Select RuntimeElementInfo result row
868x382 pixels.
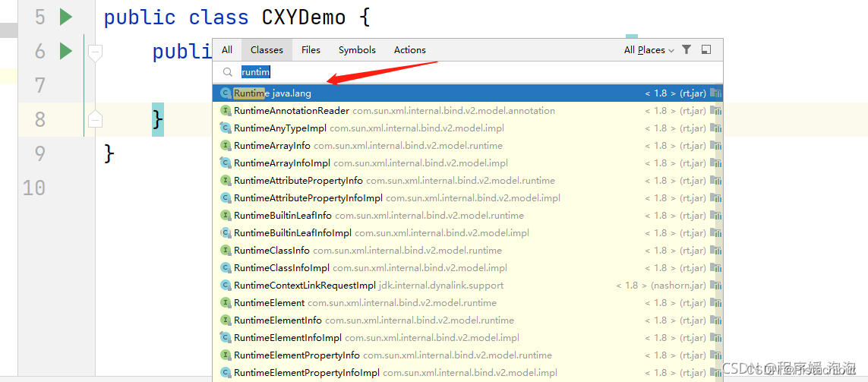click(x=468, y=320)
